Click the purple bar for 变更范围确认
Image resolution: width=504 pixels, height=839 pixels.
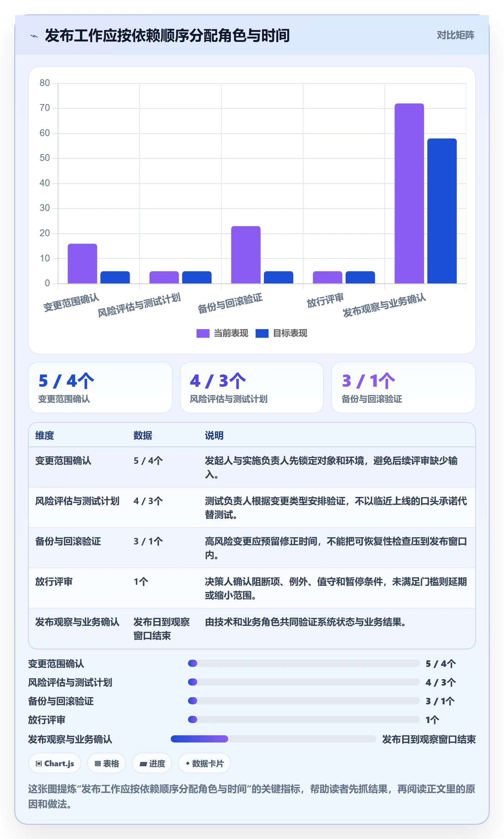click(82, 264)
